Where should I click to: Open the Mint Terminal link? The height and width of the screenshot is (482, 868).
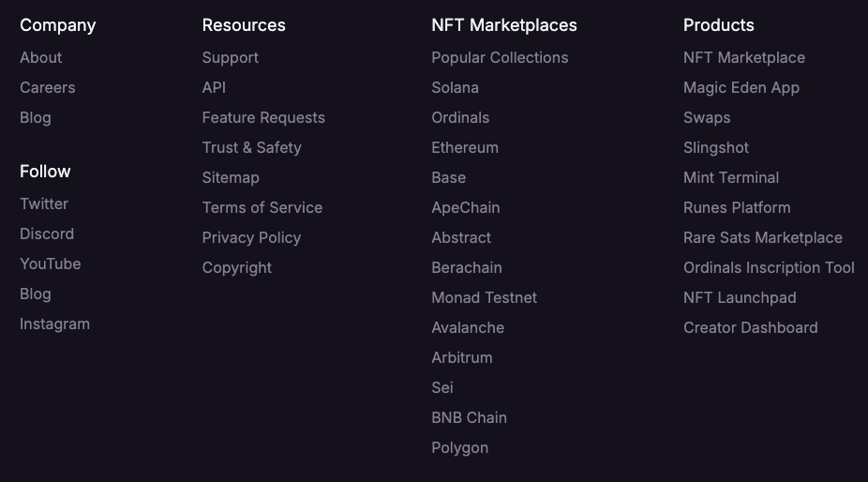pos(731,178)
